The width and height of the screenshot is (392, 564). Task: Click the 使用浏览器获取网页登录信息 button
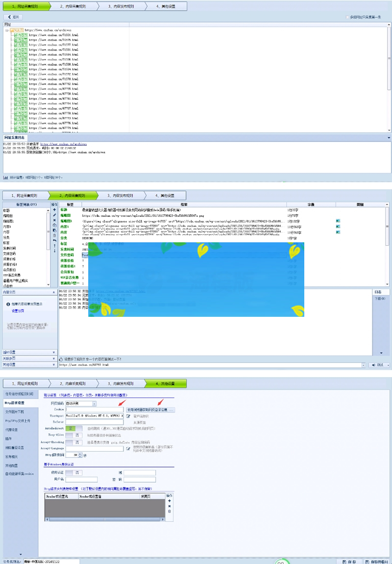(x=150, y=410)
